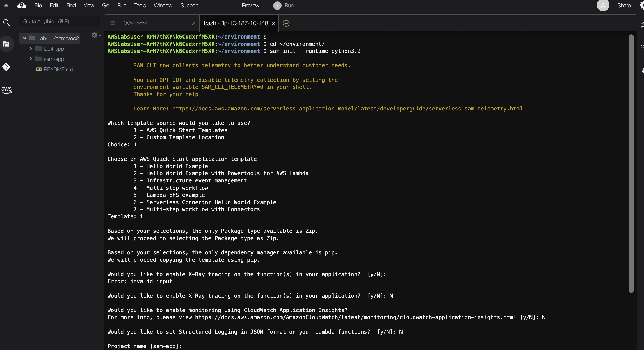Click the Preview button
644x350 pixels.
click(250, 5)
